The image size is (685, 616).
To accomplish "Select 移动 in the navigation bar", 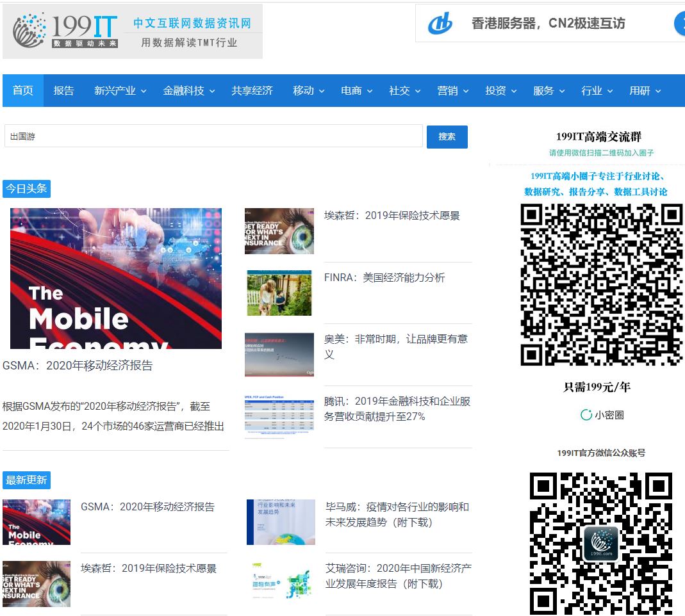I will [303, 90].
